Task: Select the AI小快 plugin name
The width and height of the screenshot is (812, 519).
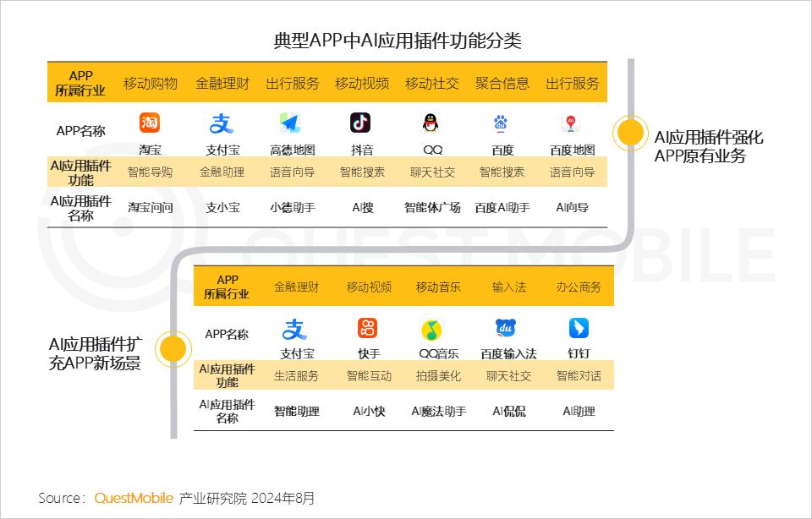Action: click(x=369, y=412)
